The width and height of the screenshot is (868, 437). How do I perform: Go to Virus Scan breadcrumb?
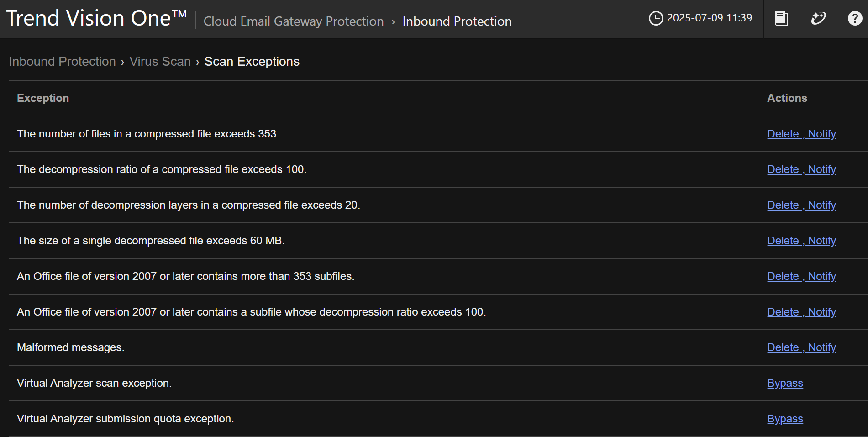[160, 62]
